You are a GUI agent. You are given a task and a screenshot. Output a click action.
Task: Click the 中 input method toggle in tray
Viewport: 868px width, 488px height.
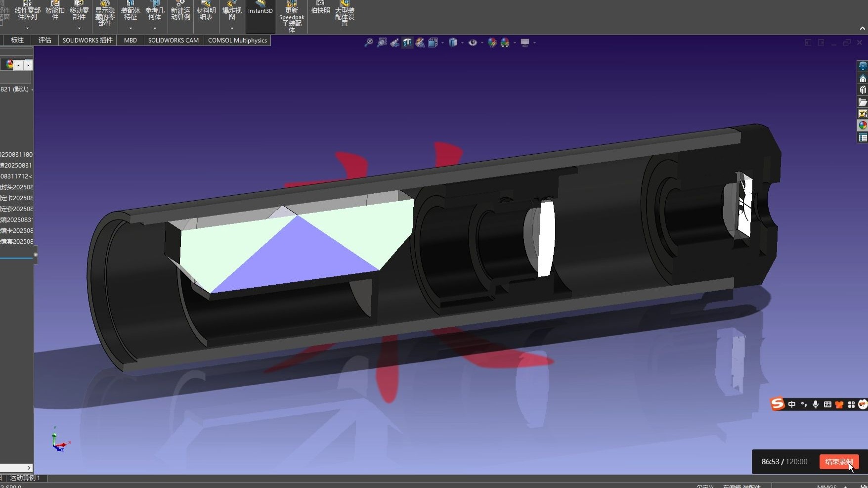[791, 404]
